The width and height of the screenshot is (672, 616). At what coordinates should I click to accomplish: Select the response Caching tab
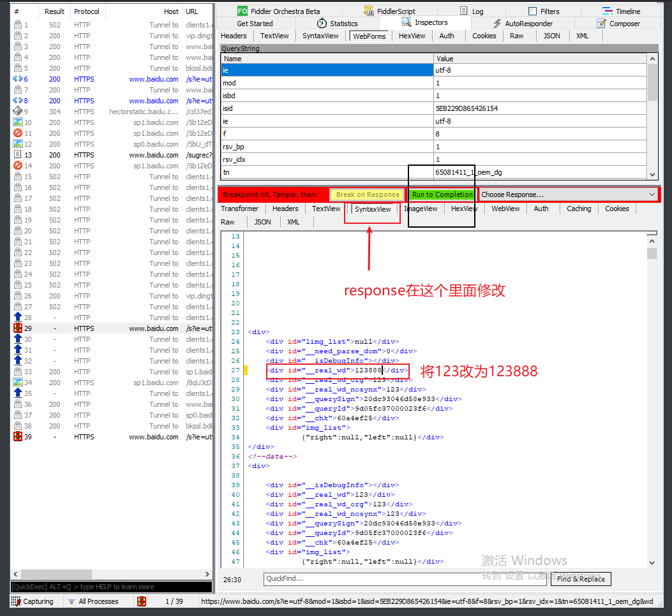point(579,209)
